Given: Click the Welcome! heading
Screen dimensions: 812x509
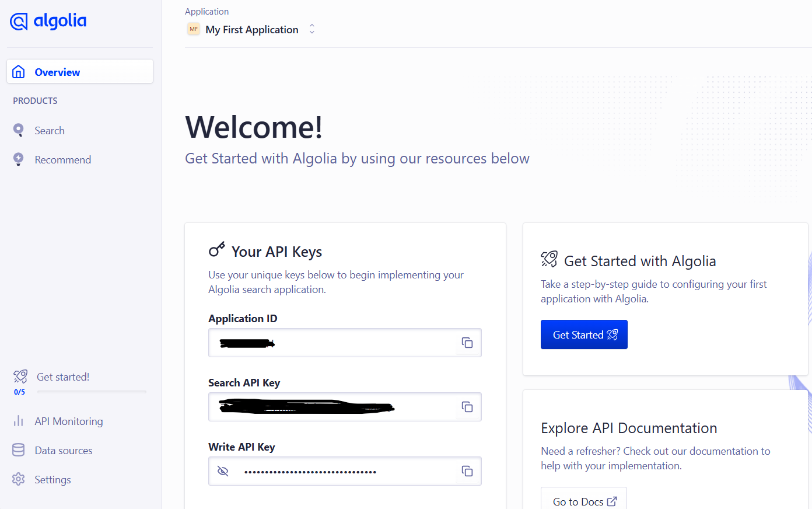Looking at the screenshot, I should click(254, 127).
